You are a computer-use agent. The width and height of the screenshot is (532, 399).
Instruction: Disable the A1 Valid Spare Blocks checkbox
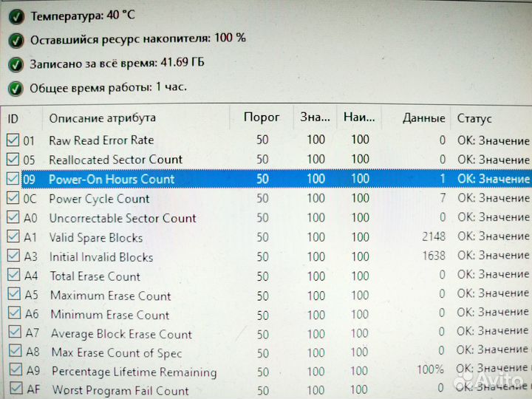point(13,237)
